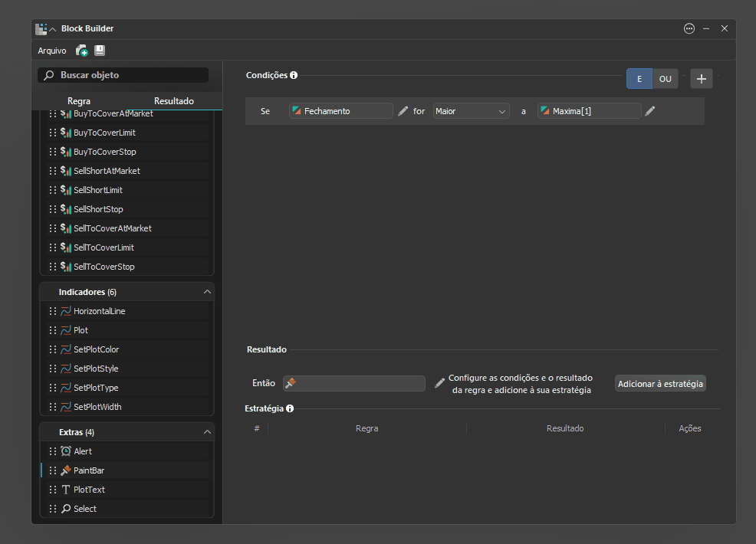Select BuyToCoverStop order icon
The width and height of the screenshot is (756, 544).
pos(66,152)
